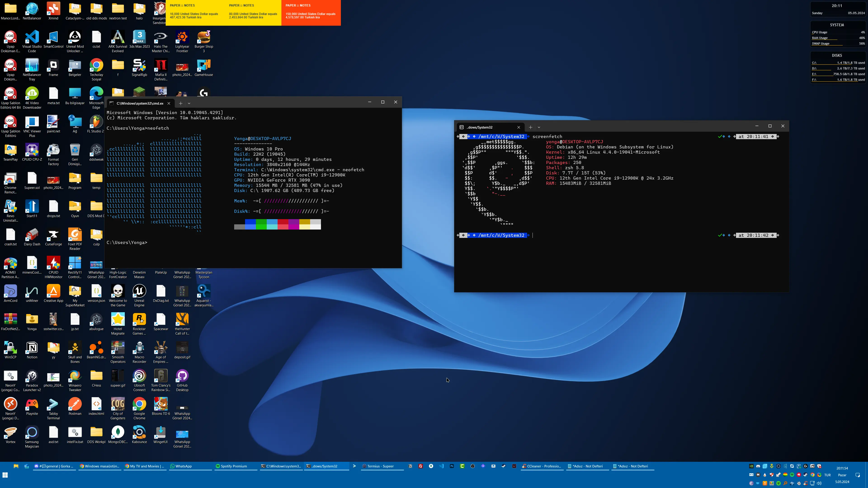Image resolution: width=868 pixels, height=488 pixels.
Task: Click the NVIDIA icon in the system tray
Action: pos(751,466)
